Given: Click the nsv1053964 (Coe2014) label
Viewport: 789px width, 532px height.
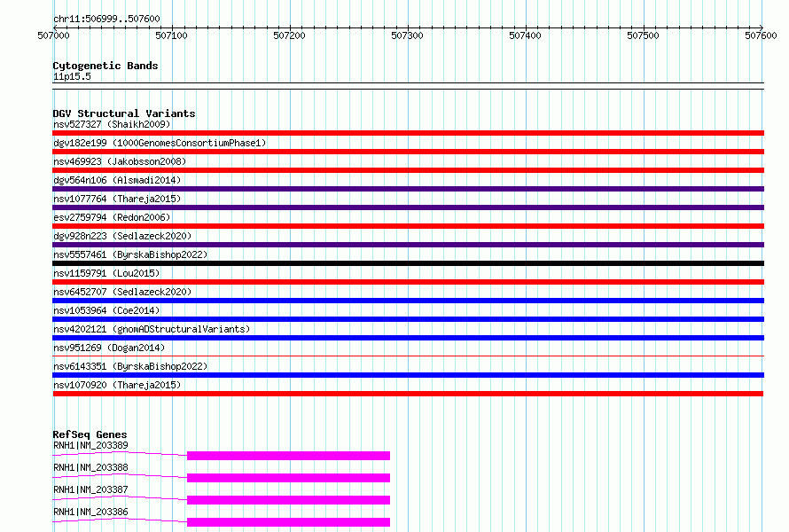Looking at the screenshot, I should 106,310.
